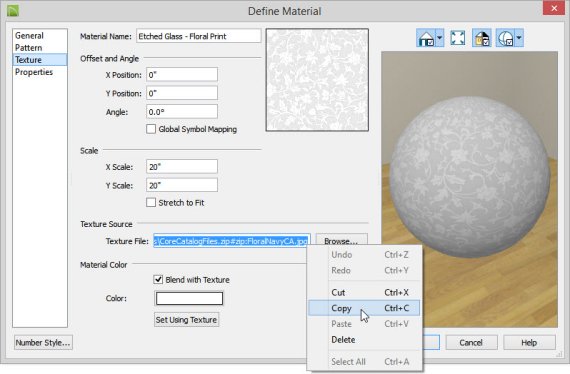Click the house view toolbar icon
The width and height of the screenshot is (570, 374).
pos(426,38)
